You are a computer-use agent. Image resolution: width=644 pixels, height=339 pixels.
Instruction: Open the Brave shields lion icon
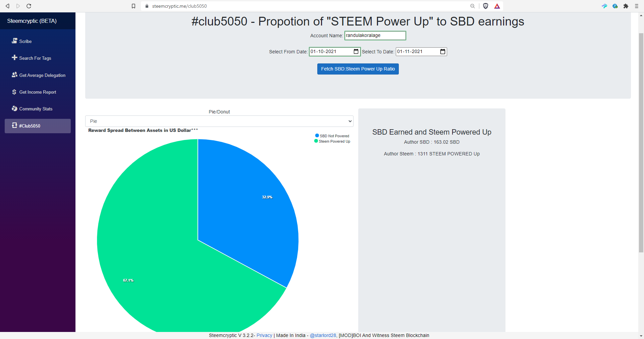point(486,6)
